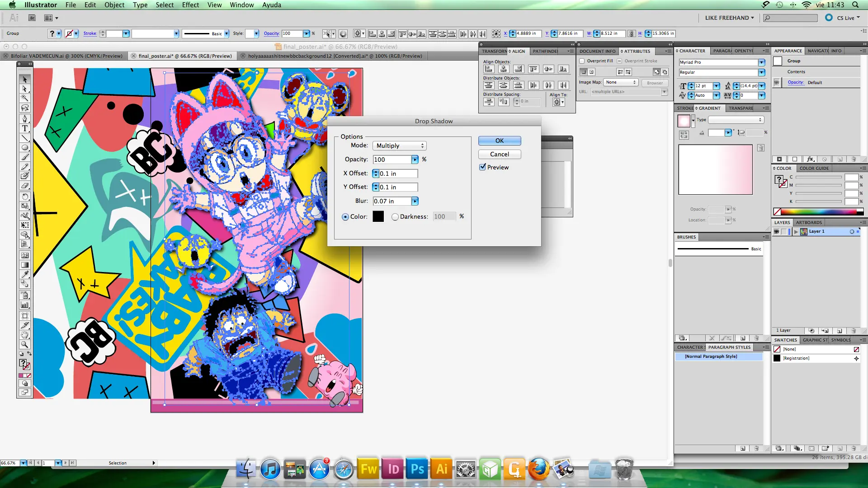Click the X Offset input field

point(398,174)
